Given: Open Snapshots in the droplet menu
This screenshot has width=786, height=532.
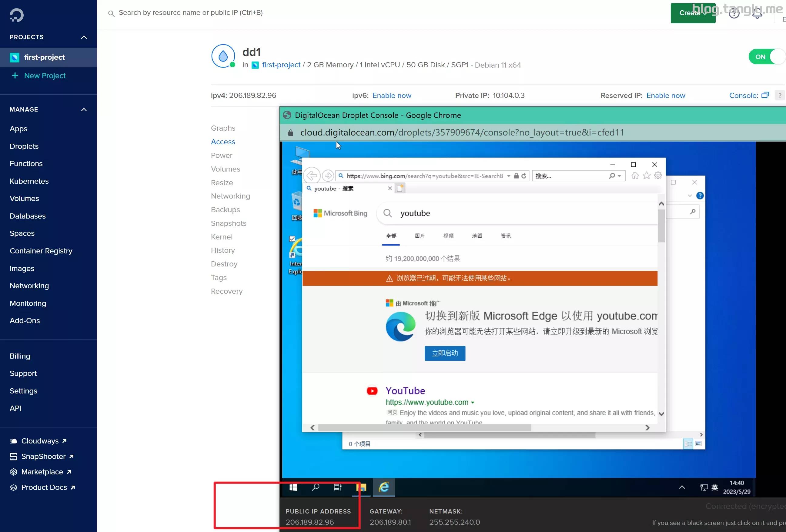Looking at the screenshot, I should coord(228,223).
